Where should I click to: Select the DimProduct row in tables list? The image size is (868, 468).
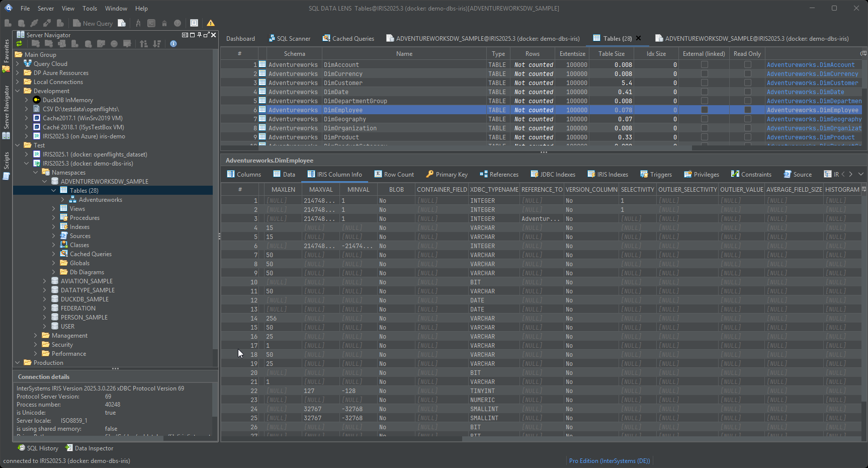[x=541, y=137]
